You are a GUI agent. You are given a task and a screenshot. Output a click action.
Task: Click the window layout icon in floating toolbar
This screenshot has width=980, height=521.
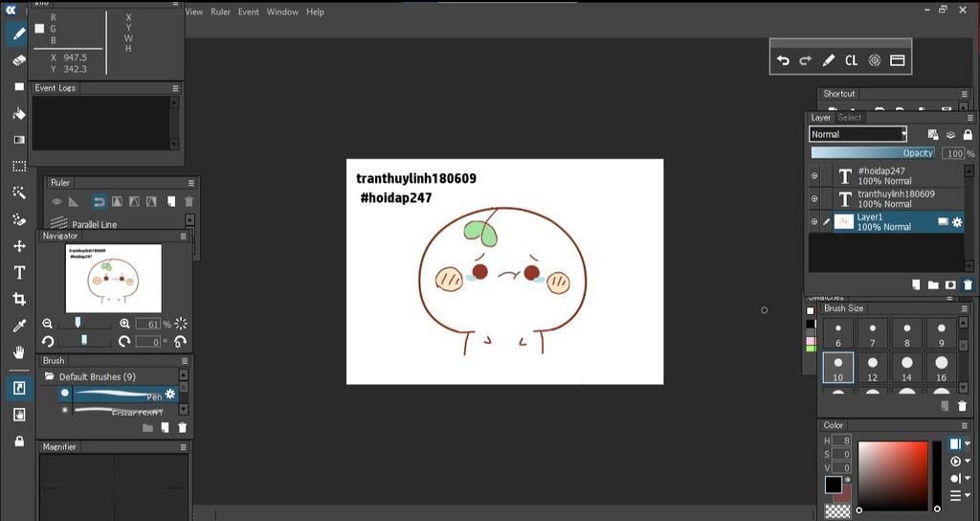pos(898,60)
